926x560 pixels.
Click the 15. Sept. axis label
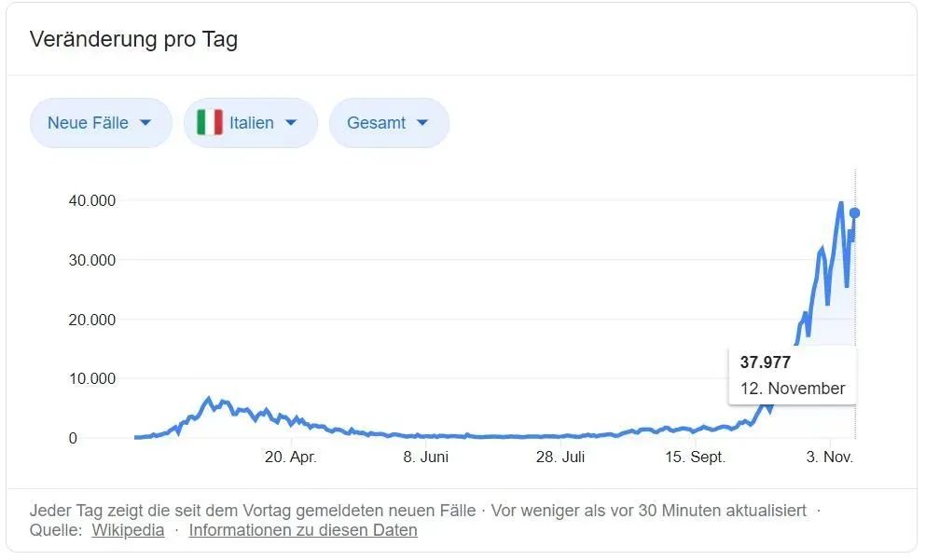point(695,457)
